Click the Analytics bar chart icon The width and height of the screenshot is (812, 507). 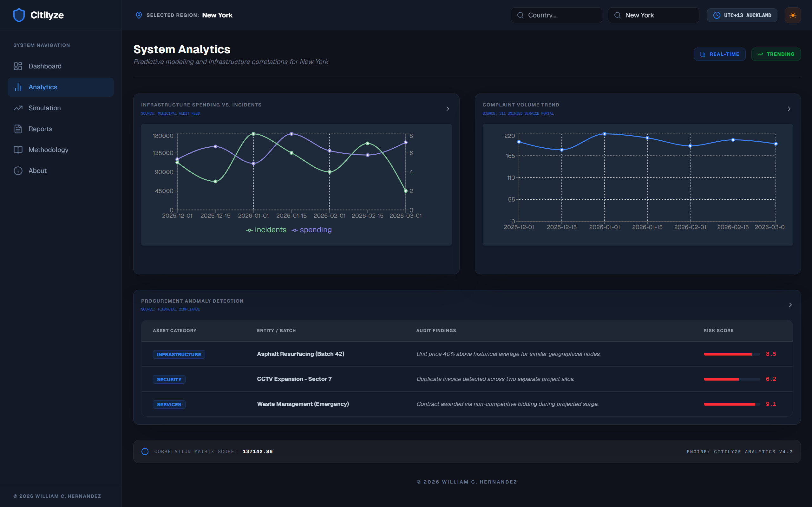[x=18, y=87]
